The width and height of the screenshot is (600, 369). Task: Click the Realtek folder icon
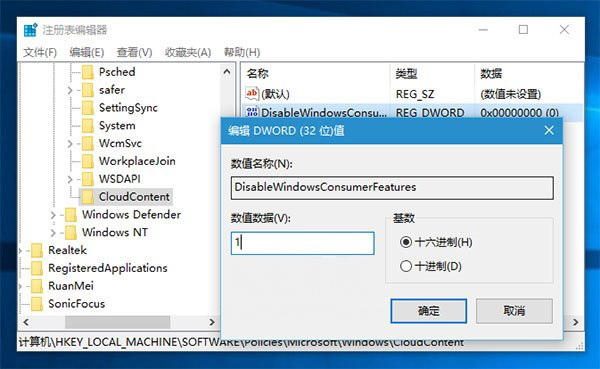pyautogui.click(x=37, y=250)
